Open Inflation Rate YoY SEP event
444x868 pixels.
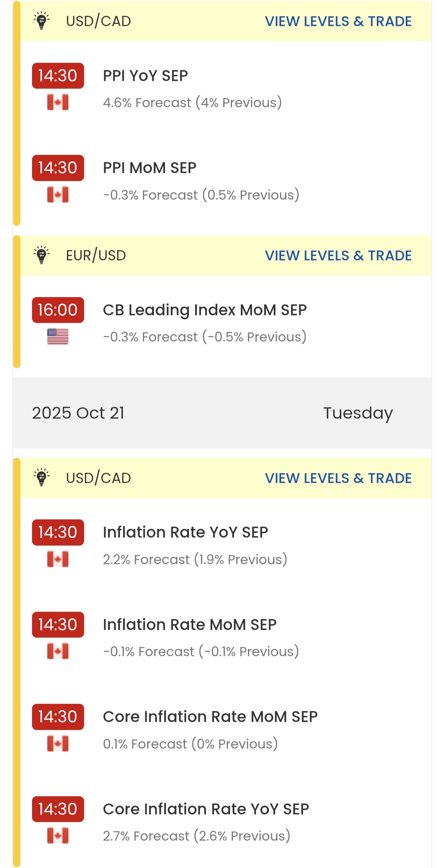186,532
